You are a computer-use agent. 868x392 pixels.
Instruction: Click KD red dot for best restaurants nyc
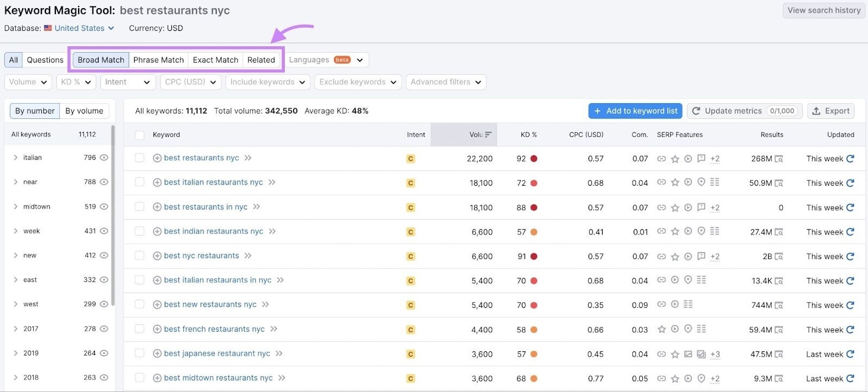click(534, 159)
